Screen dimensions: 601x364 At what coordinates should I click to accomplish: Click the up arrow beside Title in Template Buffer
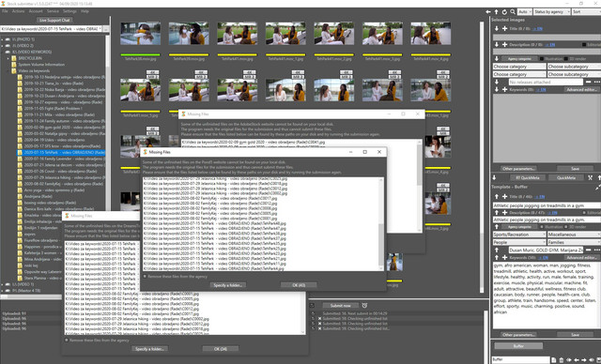(x=497, y=196)
